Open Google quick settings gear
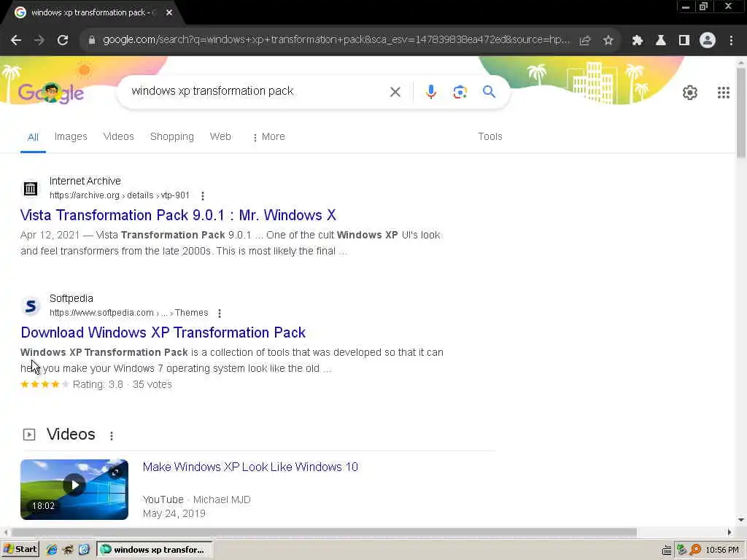Screen dimensions: 747x560 pyautogui.click(x=690, y=93)
